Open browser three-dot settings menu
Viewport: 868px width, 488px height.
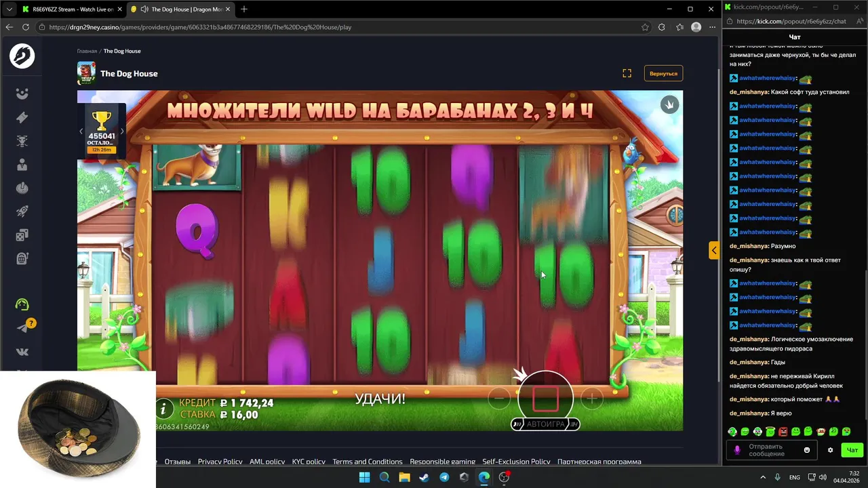click(x=712, y=27)
